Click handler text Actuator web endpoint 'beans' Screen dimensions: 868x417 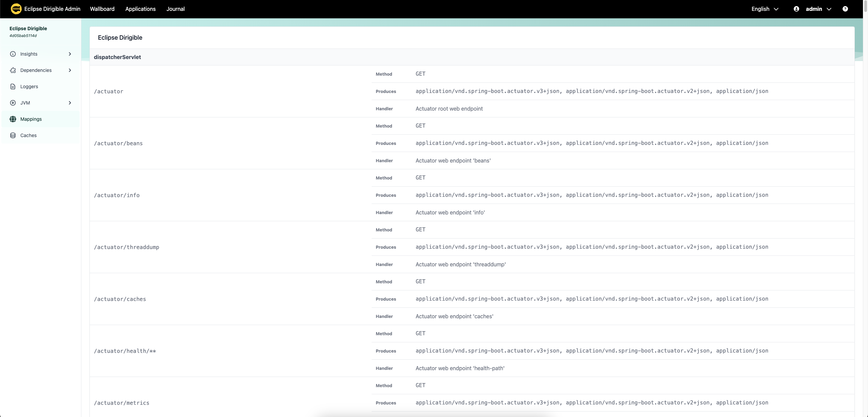pos(453,160)
